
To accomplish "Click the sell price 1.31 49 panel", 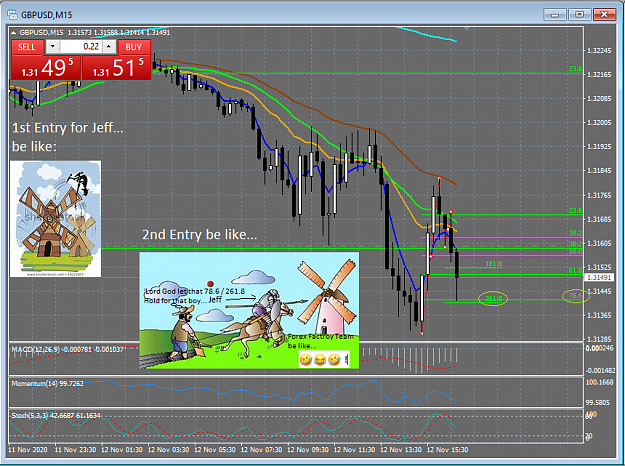I will point(46,68).
